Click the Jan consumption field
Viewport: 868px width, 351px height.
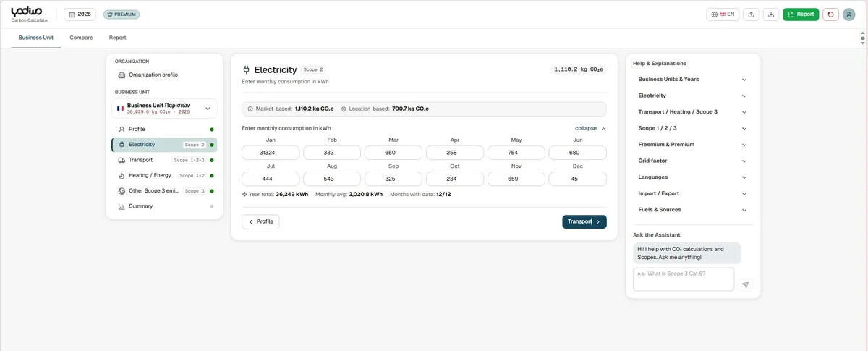[271, 153]
